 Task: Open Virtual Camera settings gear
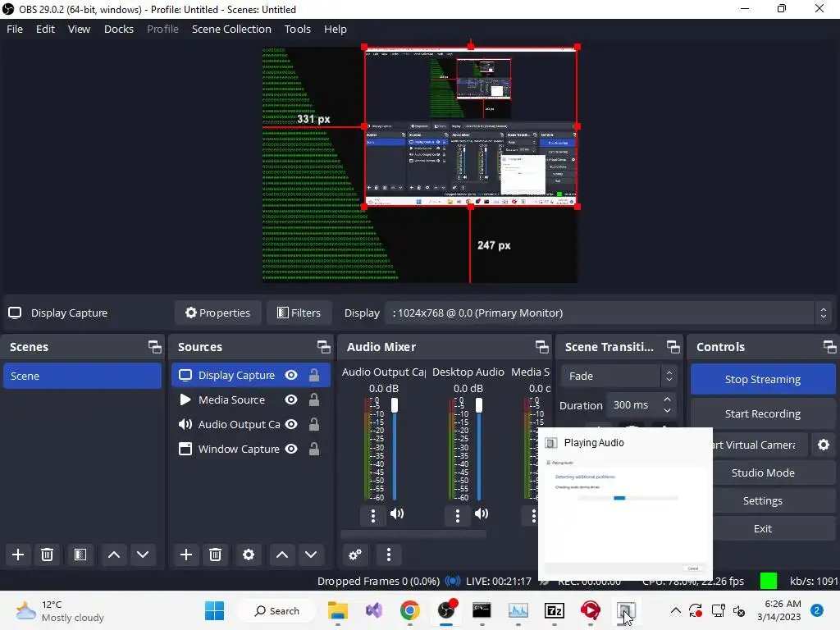click(x=824, y=445)
